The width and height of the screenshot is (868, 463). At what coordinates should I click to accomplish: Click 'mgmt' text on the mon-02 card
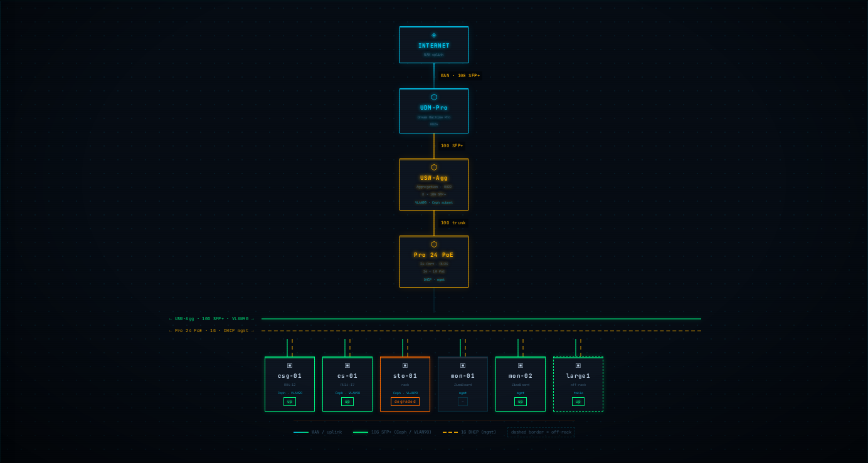[521, 393]
